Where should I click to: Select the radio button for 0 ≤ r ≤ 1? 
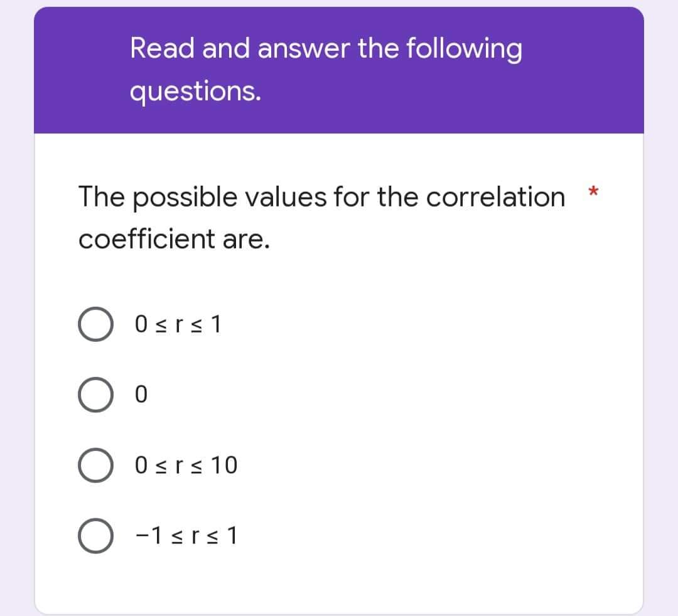[x=95, y=324]
